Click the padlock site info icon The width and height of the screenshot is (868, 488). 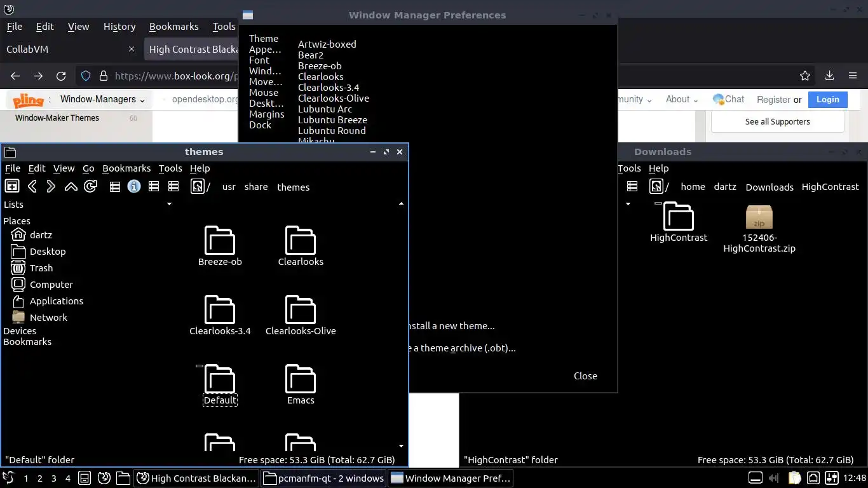103,76
